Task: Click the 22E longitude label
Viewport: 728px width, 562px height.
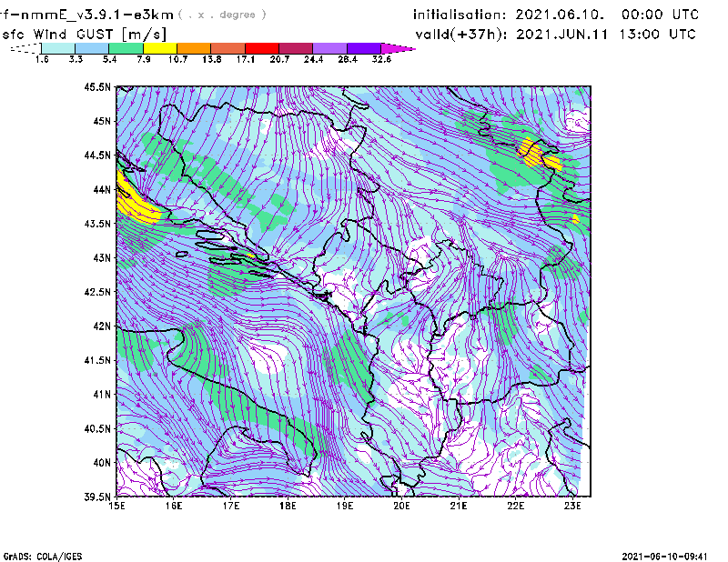Action: coord(515,506)
